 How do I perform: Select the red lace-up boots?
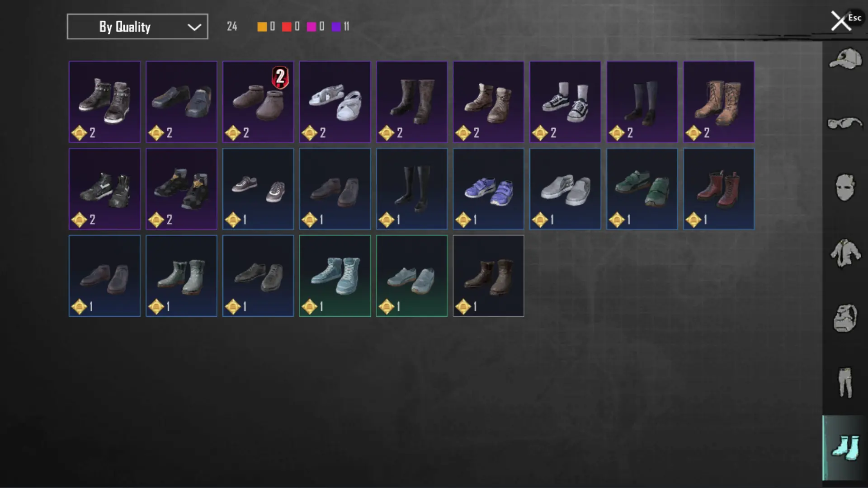click(719, 189)
